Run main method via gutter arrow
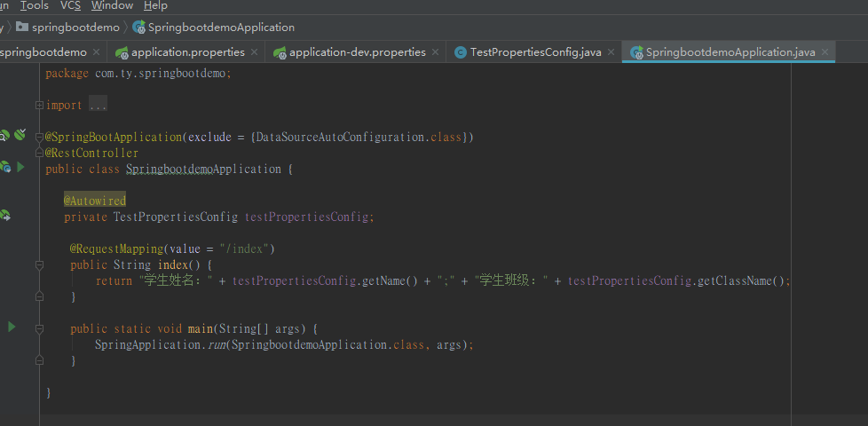This screenshot has height=426, width=868. point(11,327)
